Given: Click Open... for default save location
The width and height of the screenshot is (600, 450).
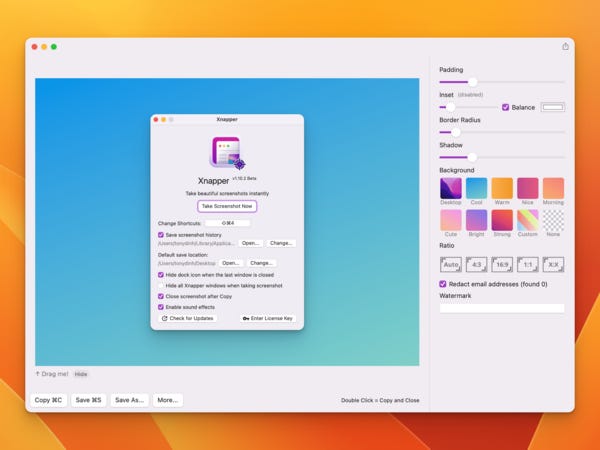Looking at the screenshot, I should tap(230, 263).
